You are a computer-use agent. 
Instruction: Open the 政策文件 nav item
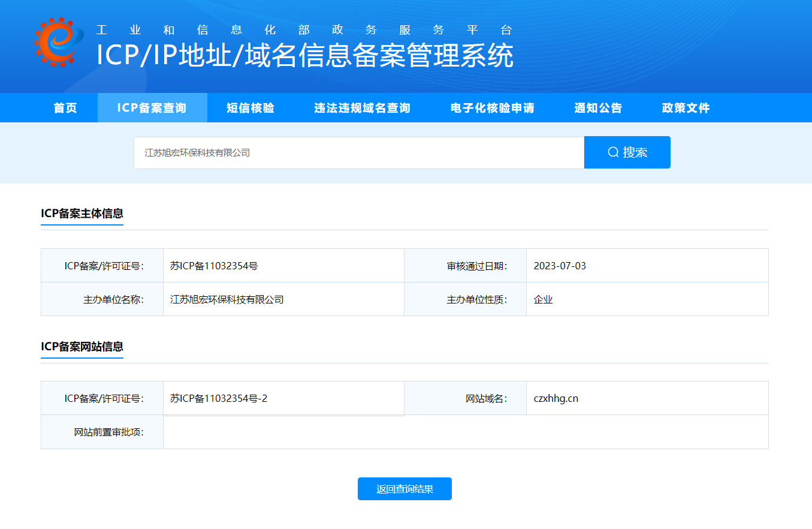[686, 108]
